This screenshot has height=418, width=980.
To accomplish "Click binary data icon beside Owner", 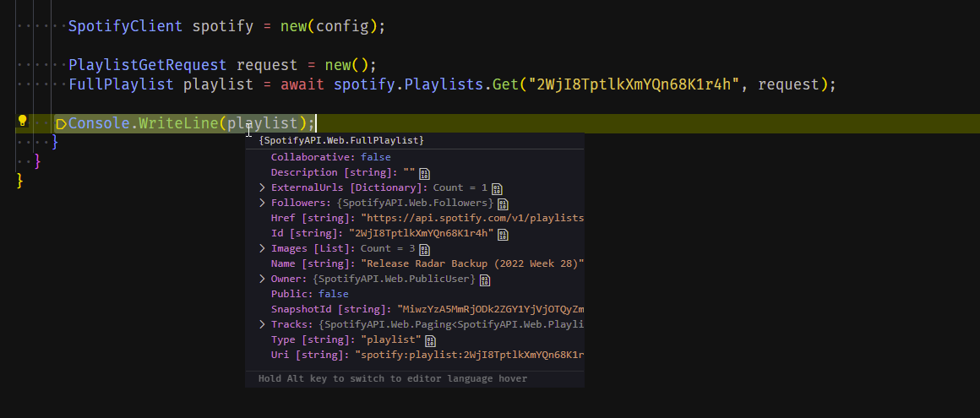I will [484, 280].
